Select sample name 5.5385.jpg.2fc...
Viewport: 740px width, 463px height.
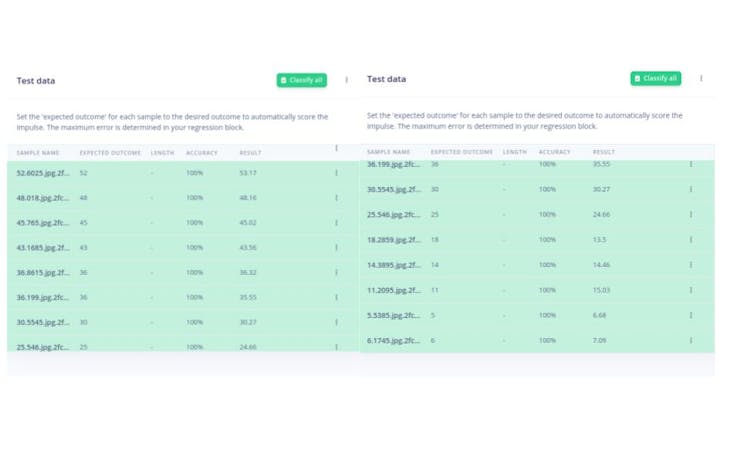pyautogui.click(x=394, y=315)
